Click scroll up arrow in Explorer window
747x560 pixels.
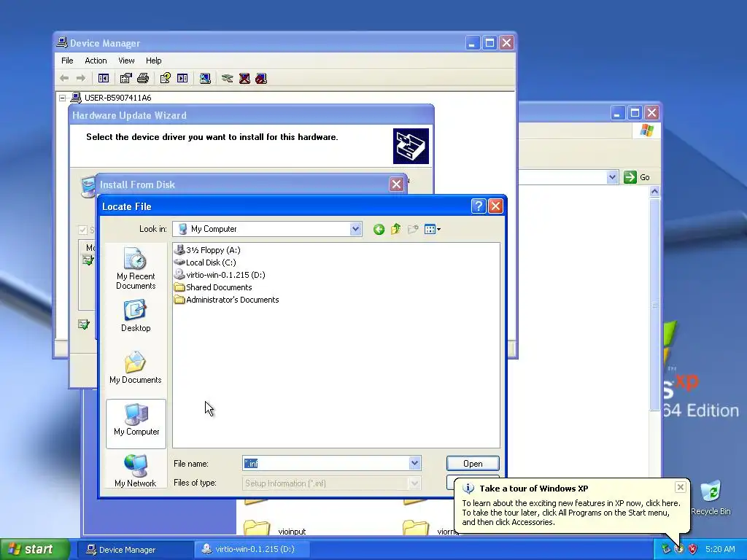654,192
